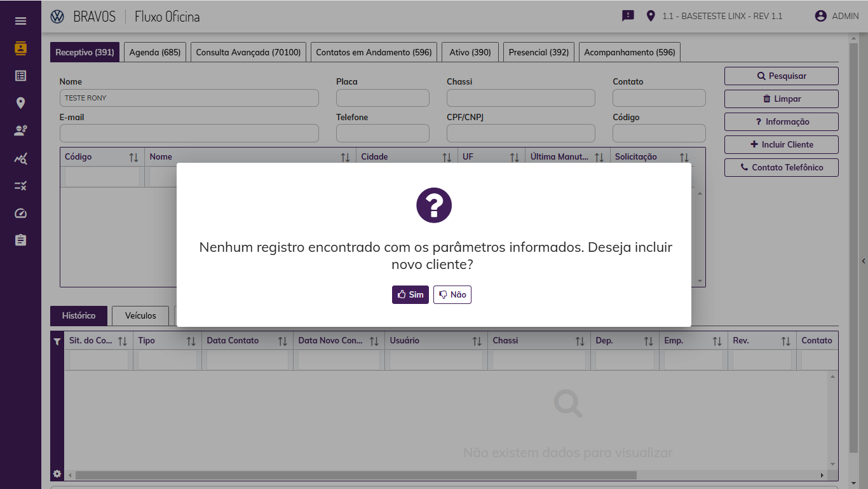Open the history grid filter funnel icon

point(57,341)
